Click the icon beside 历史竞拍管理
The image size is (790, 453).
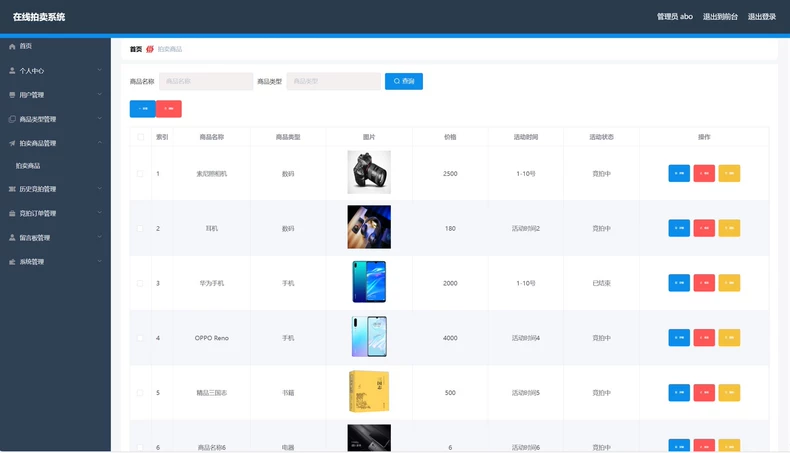point(12,189)
